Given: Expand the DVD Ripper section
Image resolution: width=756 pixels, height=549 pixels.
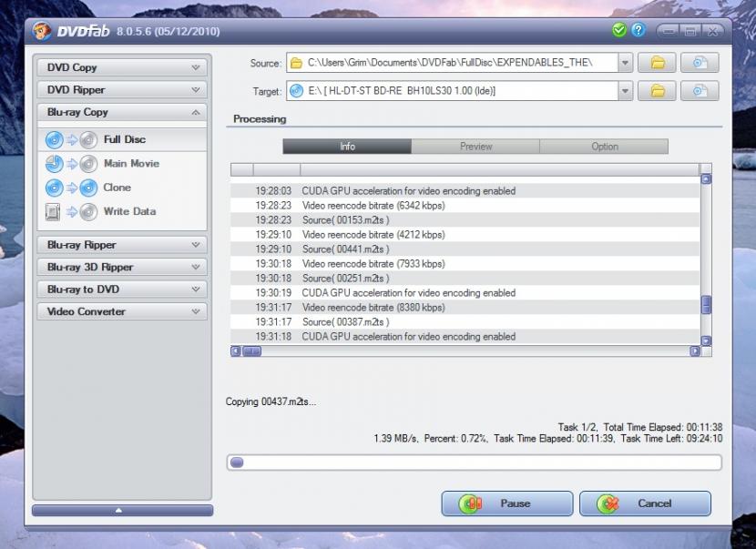Looking at the screenshot, I should [122, 89].
